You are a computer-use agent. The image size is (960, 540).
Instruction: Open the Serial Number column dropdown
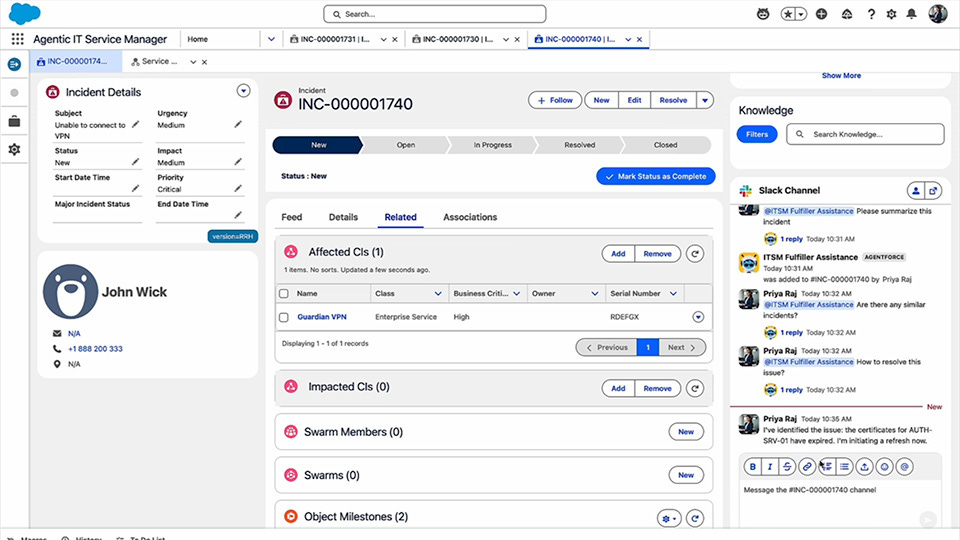pos(673,294)
